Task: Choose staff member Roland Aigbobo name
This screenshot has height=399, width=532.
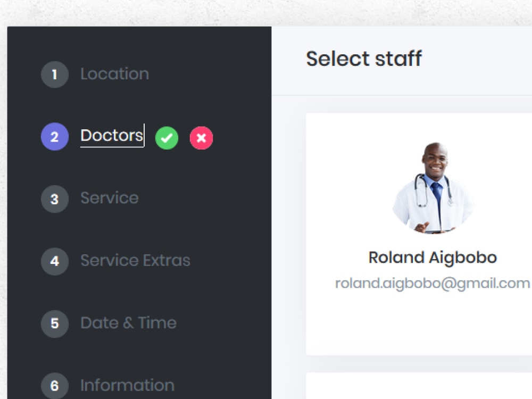Action: coord(433,257)
